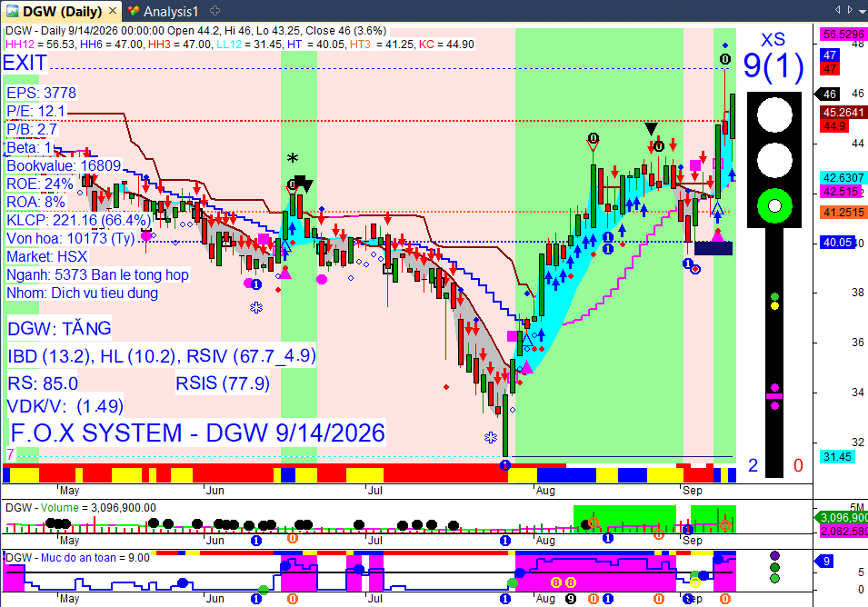Viewport: 868px width, 607px height.
Task: Click Nganh: 5373 Ban le tong hop
Action: (97, 275)
